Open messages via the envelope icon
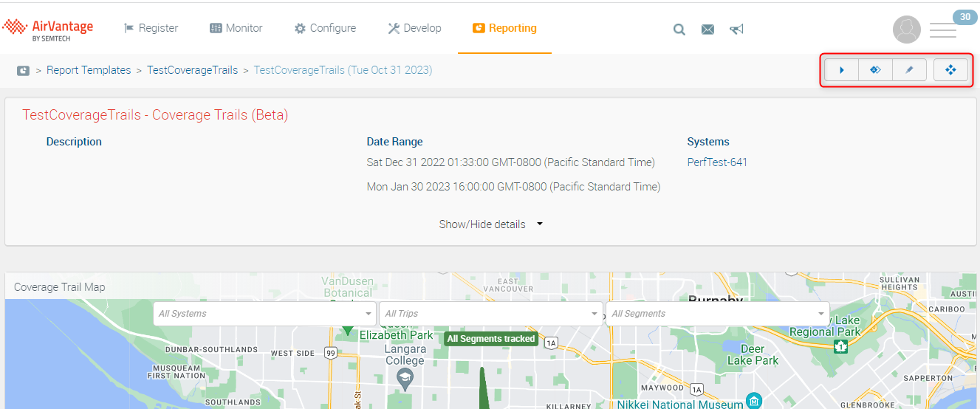 click(x=707, y=30)
